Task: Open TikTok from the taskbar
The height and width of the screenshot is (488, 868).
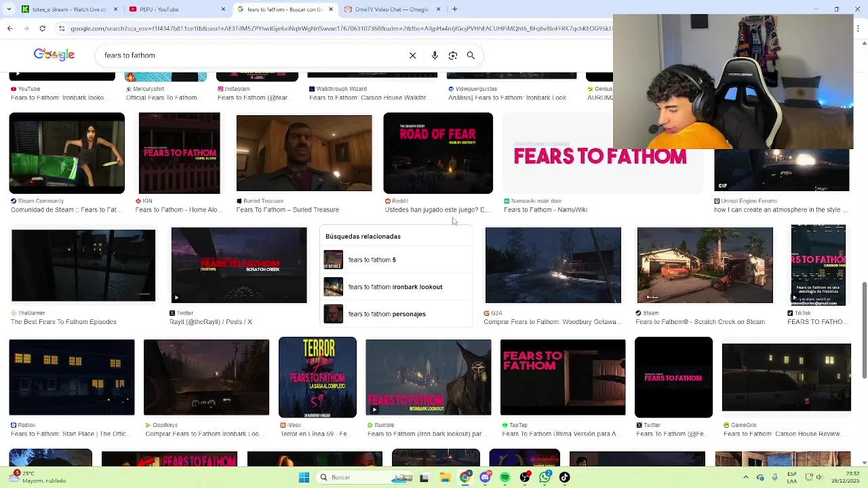Action: coord(564,478)
